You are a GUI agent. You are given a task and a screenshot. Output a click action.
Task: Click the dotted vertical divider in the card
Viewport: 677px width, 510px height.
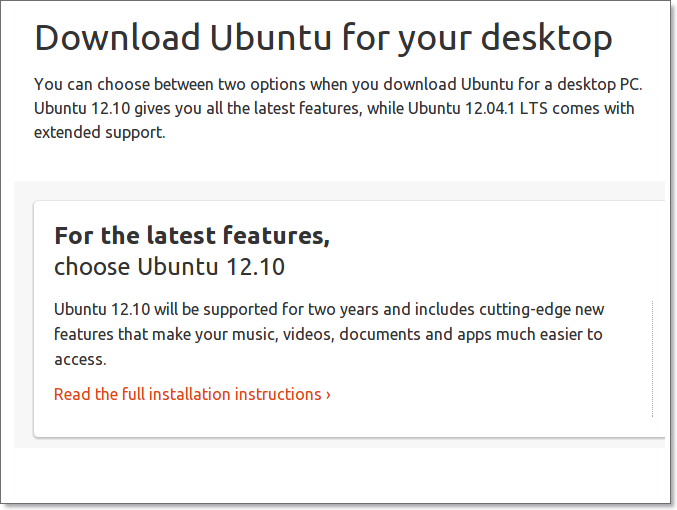[652, 357]
